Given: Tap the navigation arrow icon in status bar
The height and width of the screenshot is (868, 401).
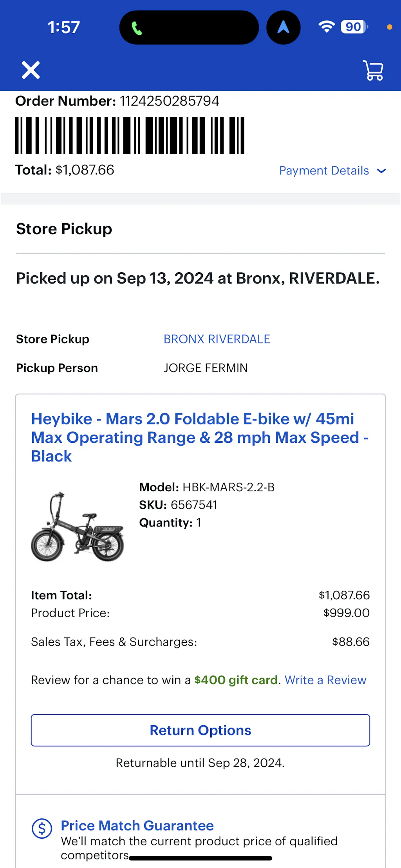Looking at the screenshot, I should tap(283, 27).
